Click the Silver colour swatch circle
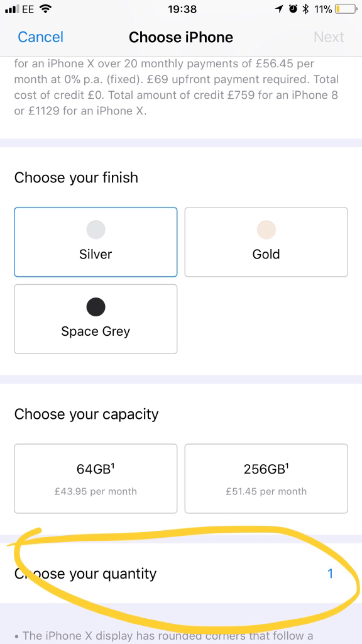362x644 pixels. pyautogui.click(x=96, y=230)
